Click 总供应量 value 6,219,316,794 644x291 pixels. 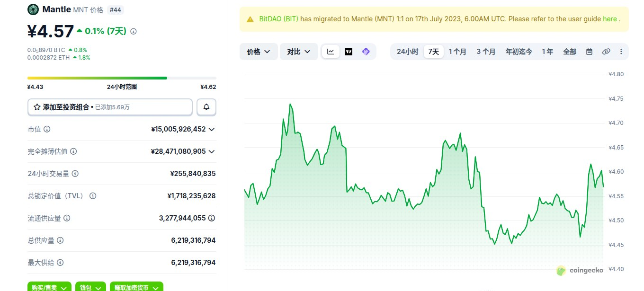click(193, 240)
